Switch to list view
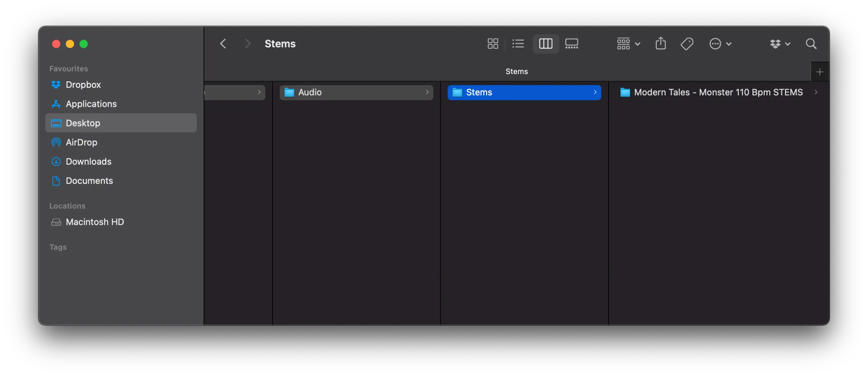 click(x=518, y=44)
